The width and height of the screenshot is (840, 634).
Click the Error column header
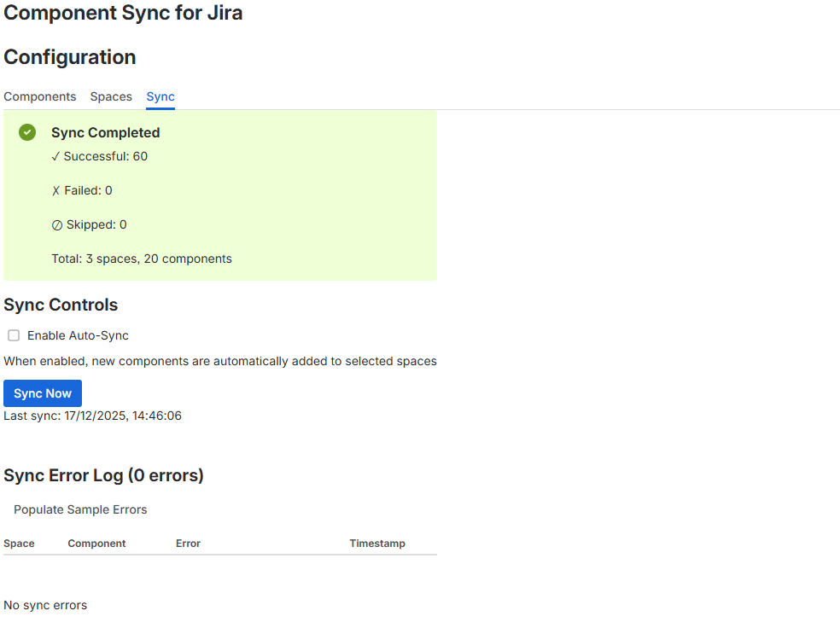188,544
